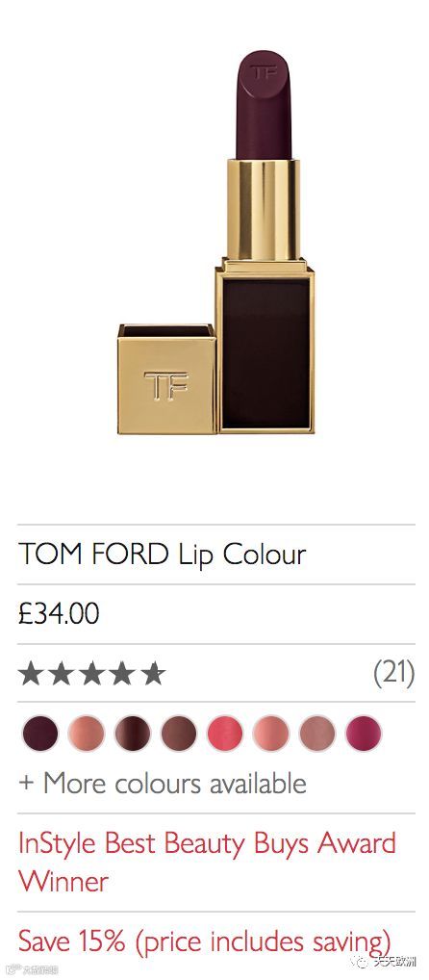Open the TOM FORD Lip Colour title link
The image size is (429, 980).
click(x=163, y=554)
